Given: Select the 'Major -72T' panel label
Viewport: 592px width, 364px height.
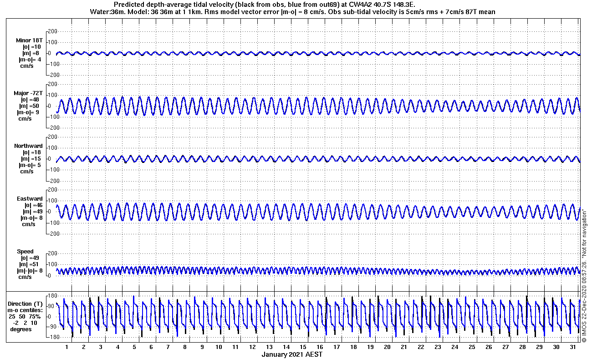Looking at the screenshot, I should pyautogui.click(x=28, y=93).
